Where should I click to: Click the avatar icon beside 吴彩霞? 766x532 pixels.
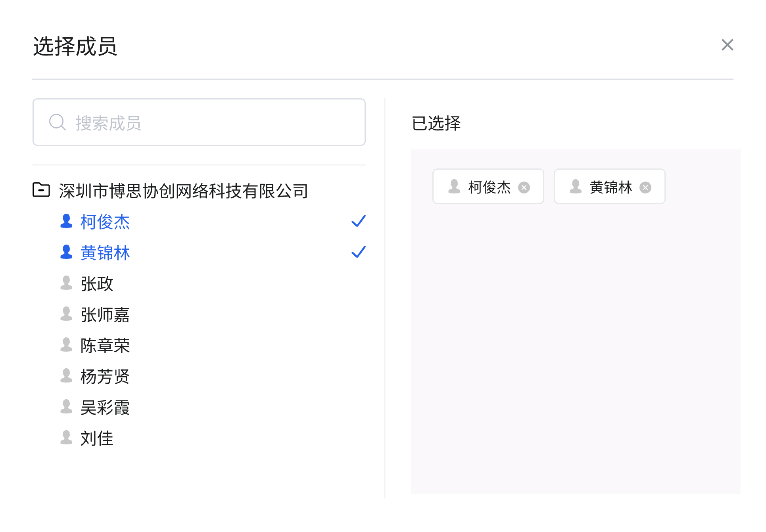[66, 407]
